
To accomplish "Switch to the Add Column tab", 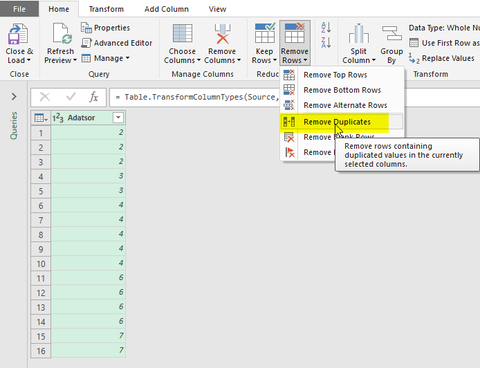I will [x=166, y=9].
